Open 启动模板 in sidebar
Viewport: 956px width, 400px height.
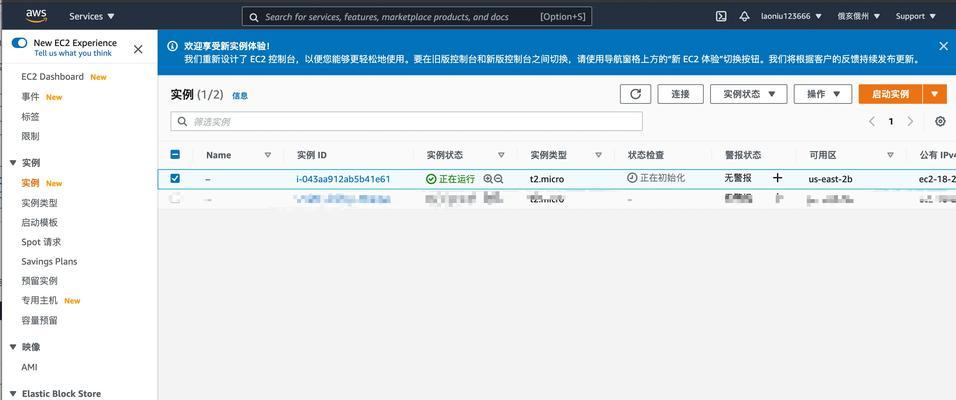[x=39, y=223]
